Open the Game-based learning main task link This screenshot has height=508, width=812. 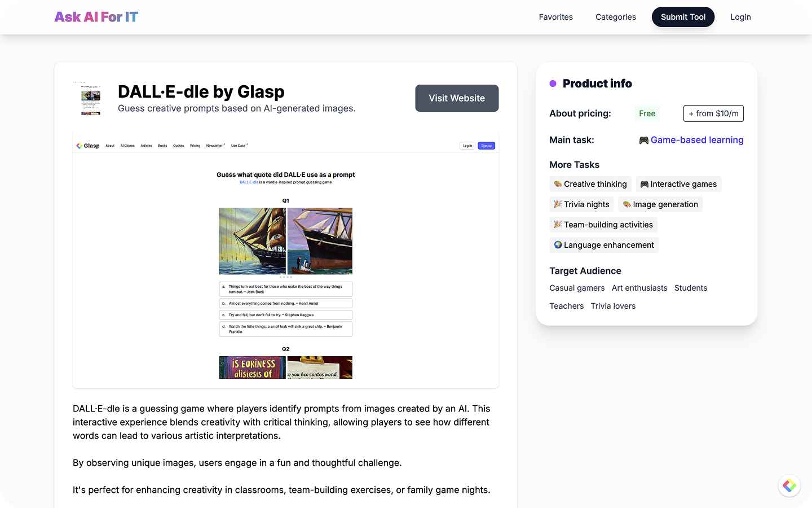click(697, 140)
